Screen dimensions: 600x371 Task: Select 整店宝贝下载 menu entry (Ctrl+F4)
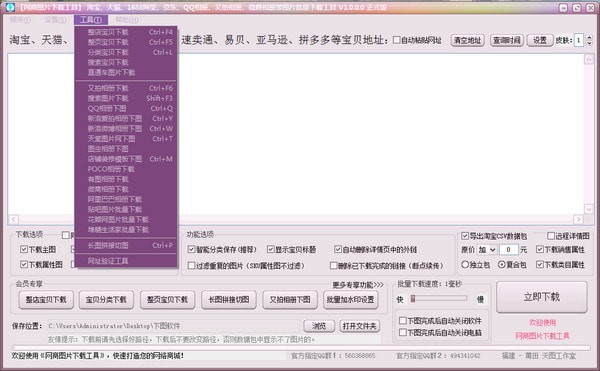(126, 32)
